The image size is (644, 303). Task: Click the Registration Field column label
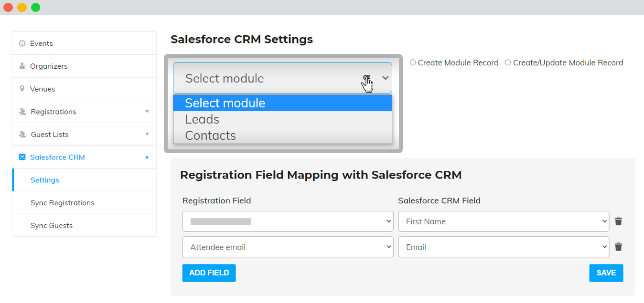coord(217,200)
